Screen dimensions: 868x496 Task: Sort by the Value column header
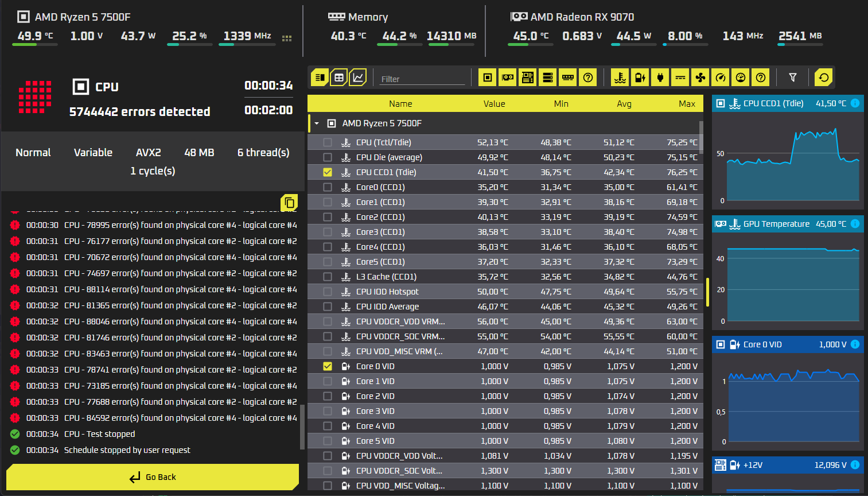point(494,104)
